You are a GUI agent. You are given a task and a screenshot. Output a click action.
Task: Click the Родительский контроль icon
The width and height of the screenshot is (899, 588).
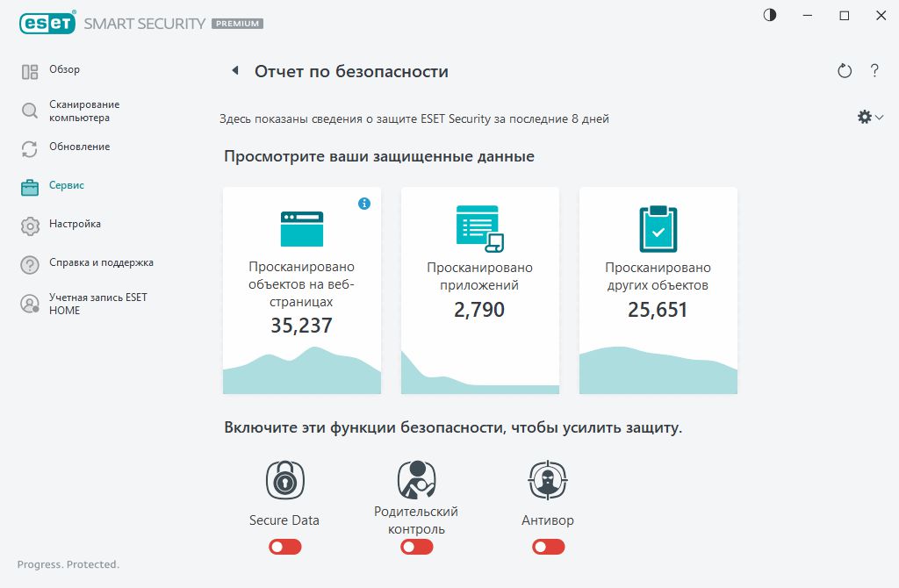pyautogui.click(x=416, y=479)
